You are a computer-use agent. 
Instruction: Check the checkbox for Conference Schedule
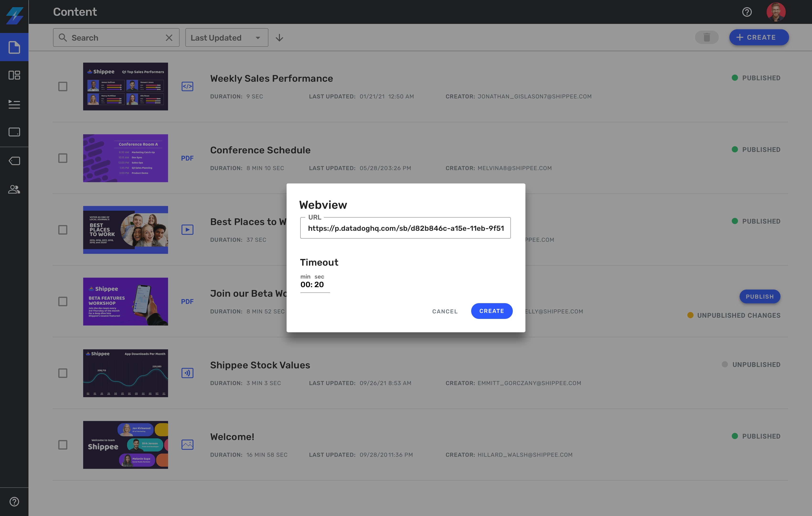(63, 158)
